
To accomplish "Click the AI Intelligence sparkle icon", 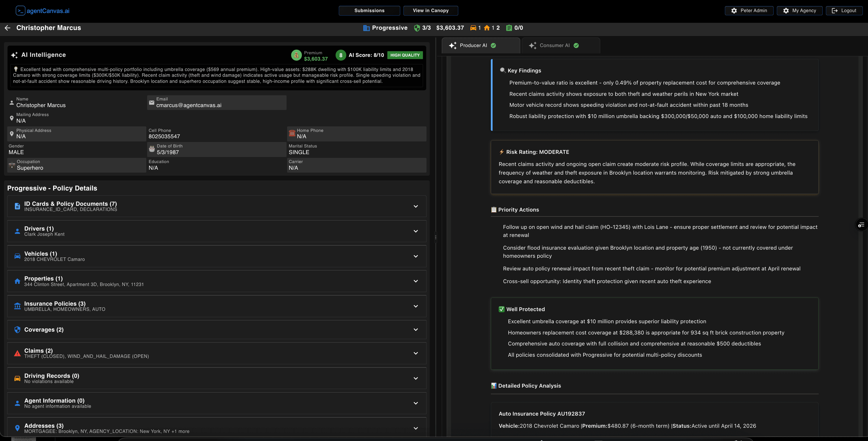I will click(x=14, y=55).
